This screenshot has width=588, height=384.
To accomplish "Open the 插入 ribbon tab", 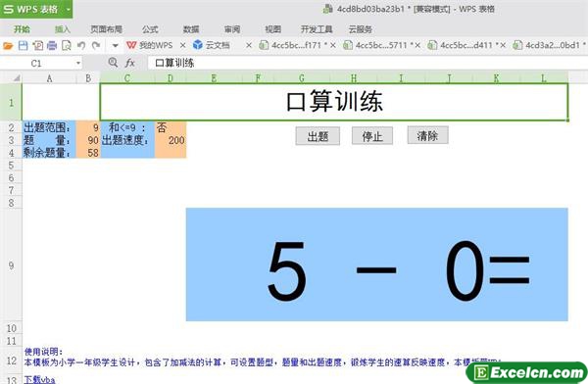I will pos(63,29).
